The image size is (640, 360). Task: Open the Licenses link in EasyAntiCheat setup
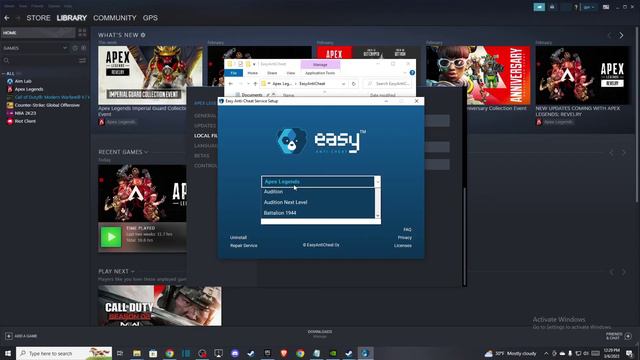click(x=403, y=246)
